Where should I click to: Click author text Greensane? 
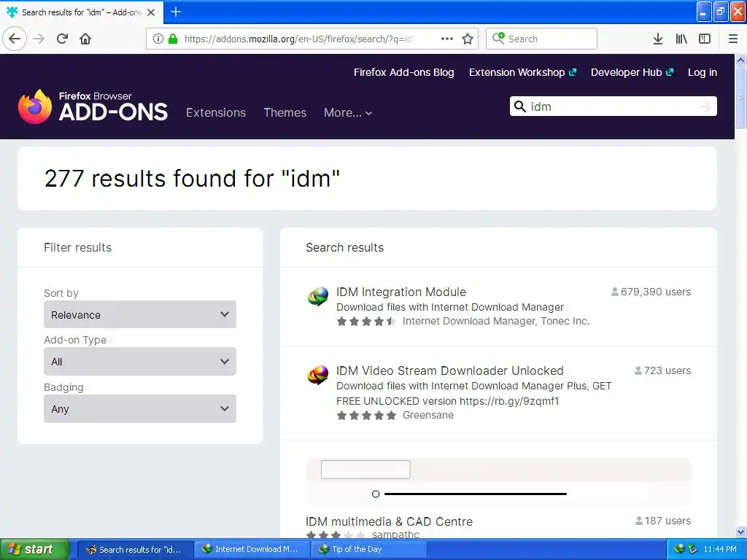tap(427, 415)
